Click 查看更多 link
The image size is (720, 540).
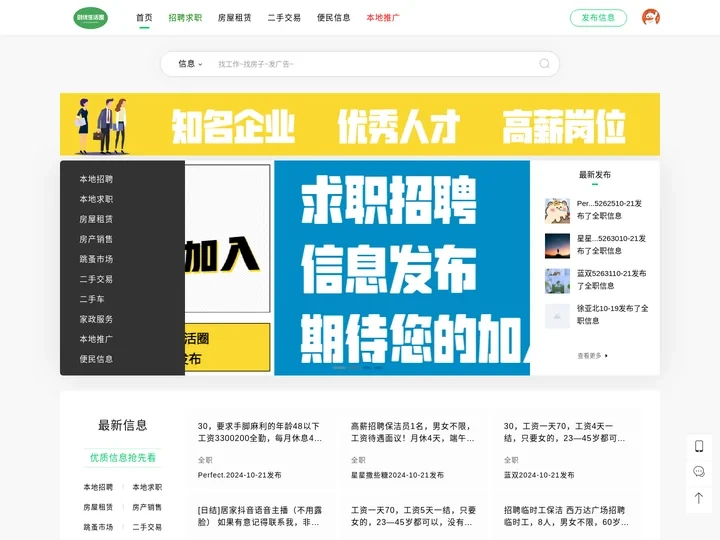[592, 355]
